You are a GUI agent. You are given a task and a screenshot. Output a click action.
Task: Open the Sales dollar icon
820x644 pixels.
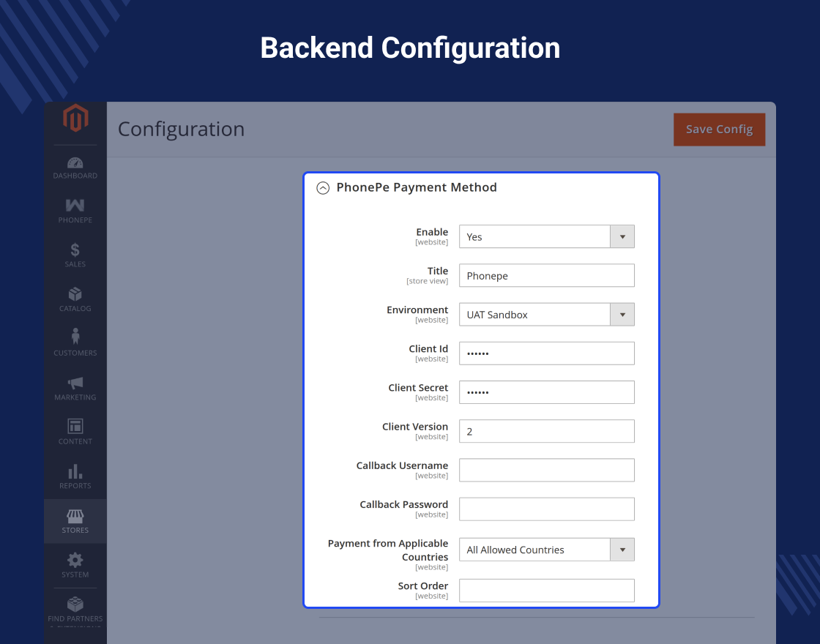click(75, 250)
